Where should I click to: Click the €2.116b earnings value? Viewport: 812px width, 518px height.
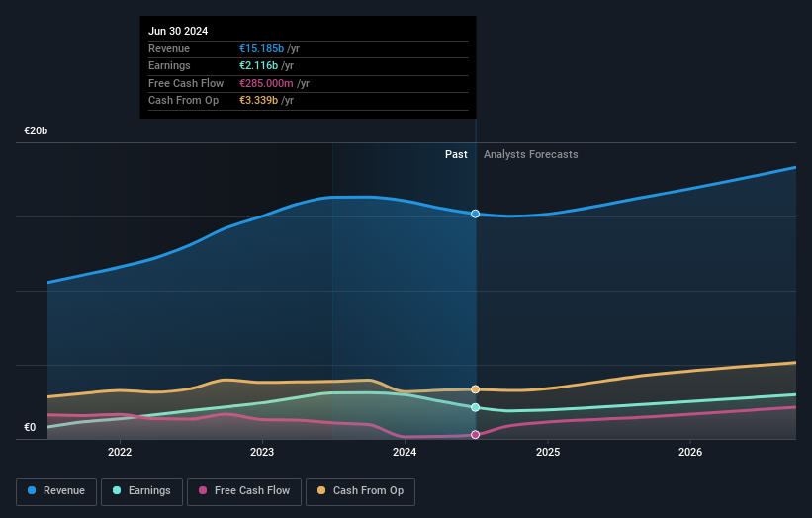pyautogui.click(x=258, y=65)
